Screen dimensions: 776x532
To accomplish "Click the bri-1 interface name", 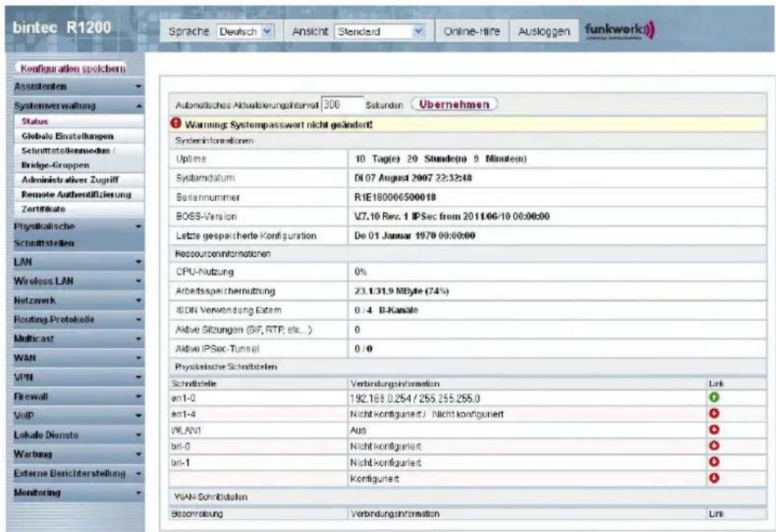I will [180, 463].
